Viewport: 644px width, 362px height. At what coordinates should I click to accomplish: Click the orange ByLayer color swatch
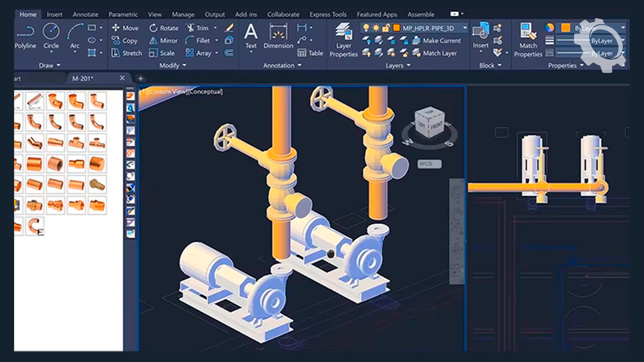pyautogui.click(x=566, y=28)
